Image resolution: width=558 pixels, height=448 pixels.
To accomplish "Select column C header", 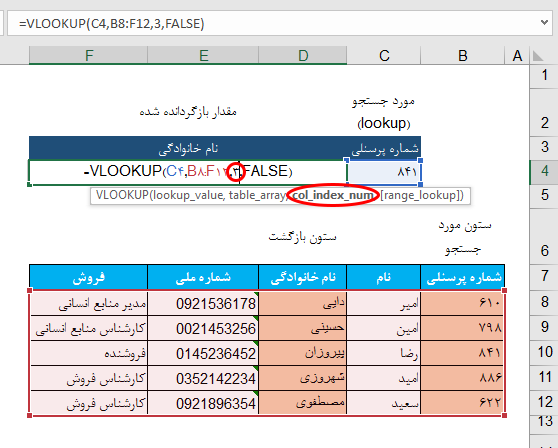I will click(384, 56).
